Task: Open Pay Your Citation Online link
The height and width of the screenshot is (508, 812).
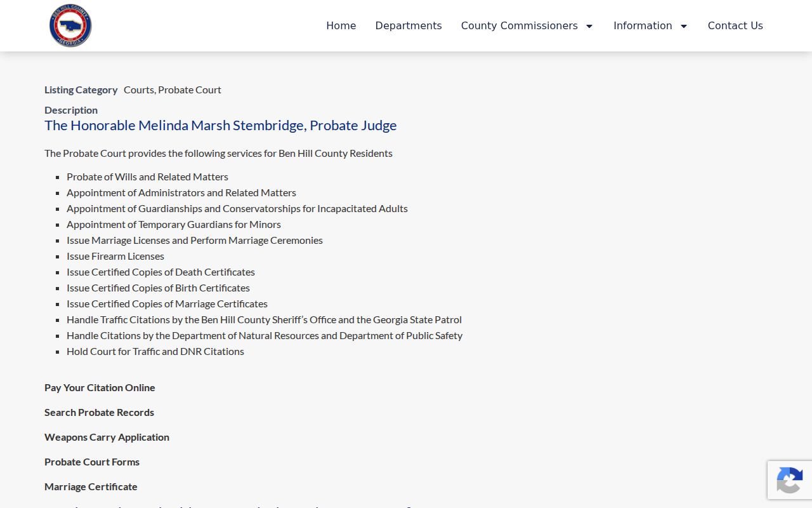Action: pos(100,387)
